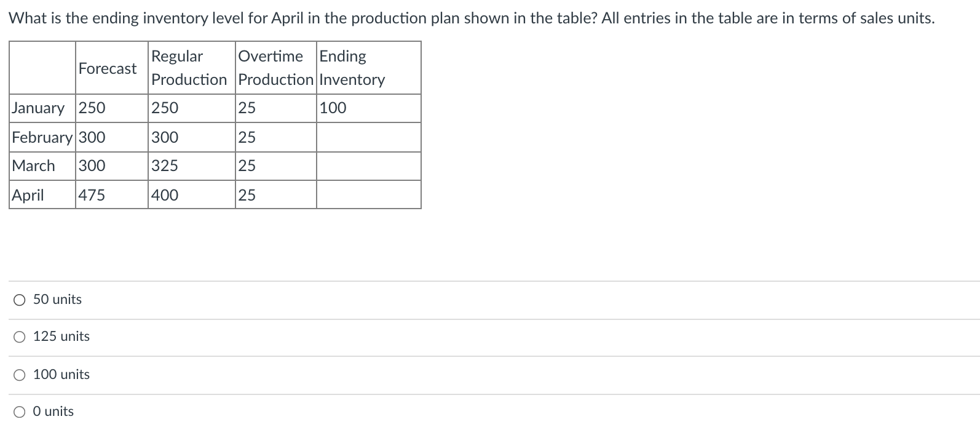The image size is (980, 427).
Task: Click the Regular Production column header
Action: (x=189, y=68)
